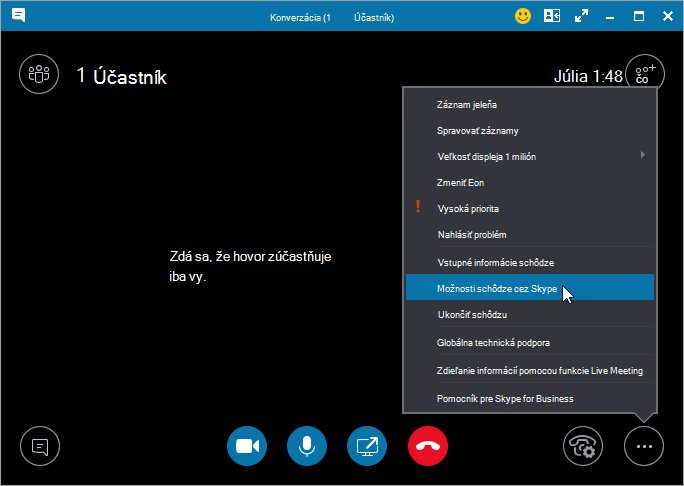Viewport: 684px width, 486px height.
Task: Open the instant message chat icon
Action: tap(40, 446)
